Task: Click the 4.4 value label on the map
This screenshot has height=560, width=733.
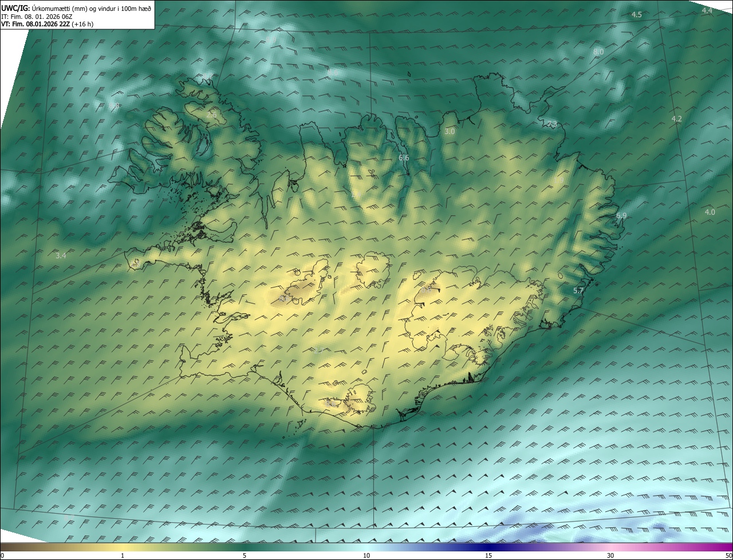Action: pyautogui.click(x=707, y=10)
